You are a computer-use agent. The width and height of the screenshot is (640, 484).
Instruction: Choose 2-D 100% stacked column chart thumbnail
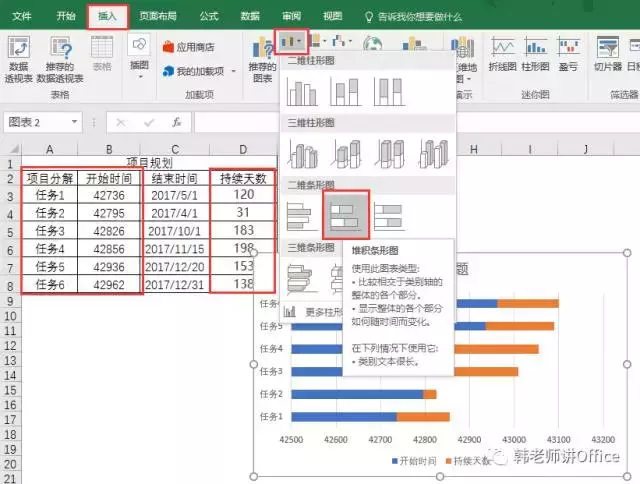tap(389, 92)
